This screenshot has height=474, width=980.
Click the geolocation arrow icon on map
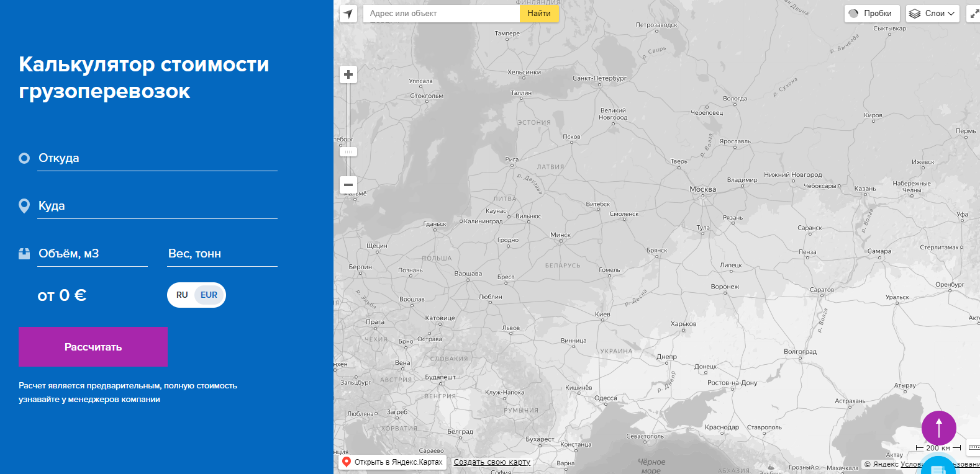pyautogui.click(x=348, y=14)
